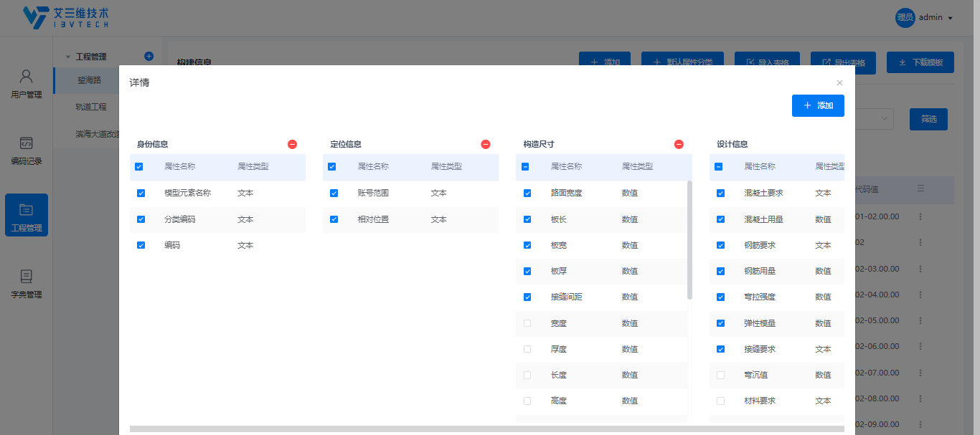The height and width of the screenshot is (435, 980).
Task: Click the blue 添加 button in dialog
Action: [818, 105]
